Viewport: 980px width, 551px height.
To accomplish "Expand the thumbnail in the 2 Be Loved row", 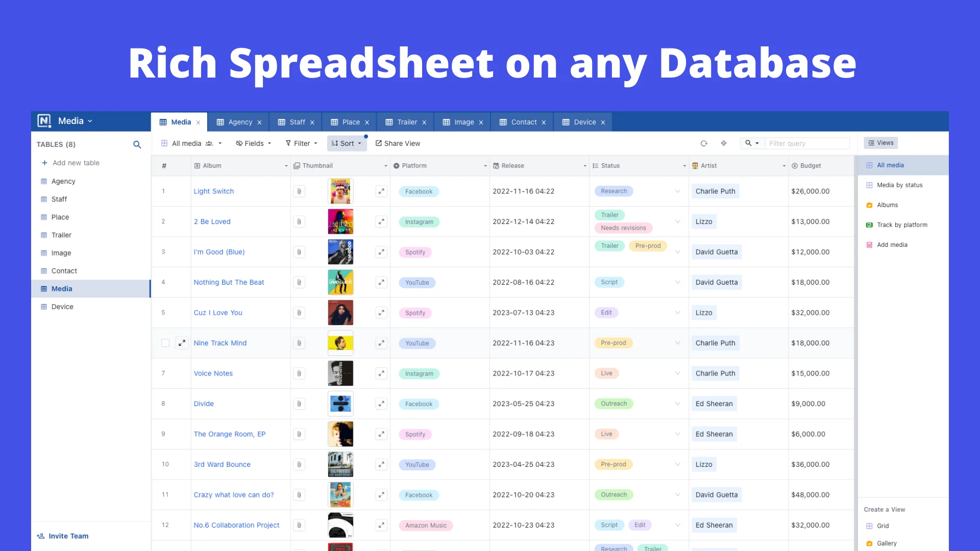I will (381, 221).
